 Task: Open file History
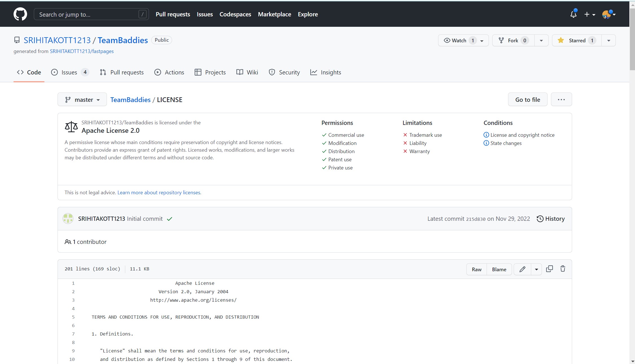point(551,219)
